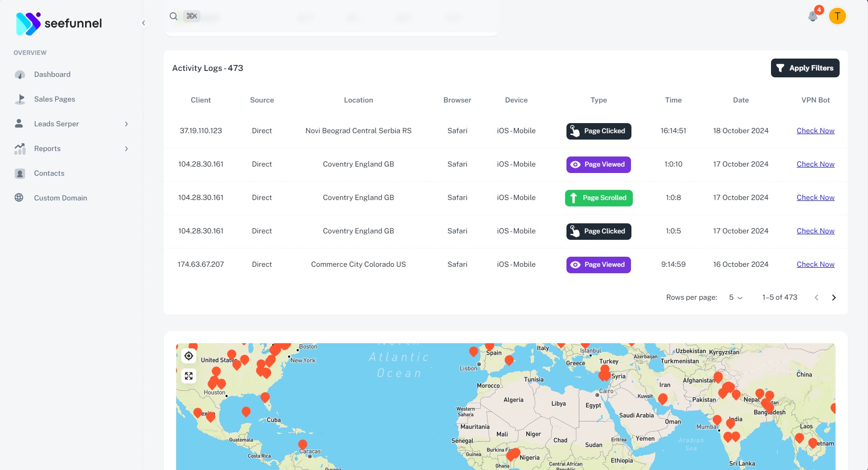868x470 pixels.
Task: Click the Page Clicked badge at 1:0:5
Action: tap(598, 232)
